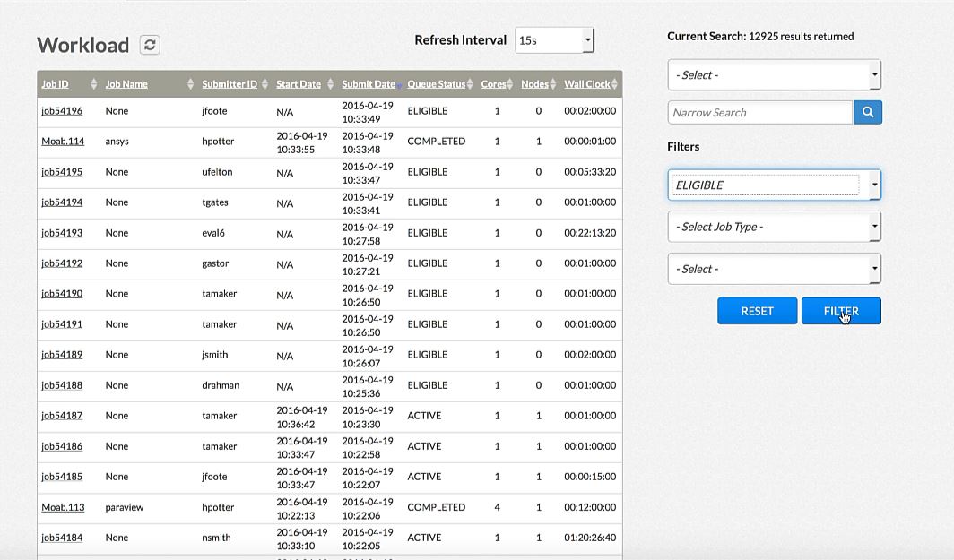Click wall clock '00:22:13:20' cell
Image resolution: width=954 pixels, height=560 pixels.
(590, 232)
